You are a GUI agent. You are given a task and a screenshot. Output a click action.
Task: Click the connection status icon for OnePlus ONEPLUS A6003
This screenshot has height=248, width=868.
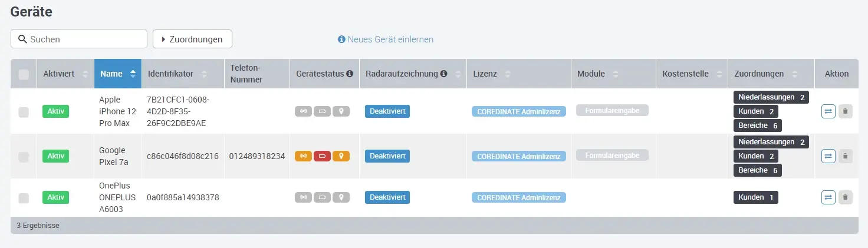coord(303,197)
